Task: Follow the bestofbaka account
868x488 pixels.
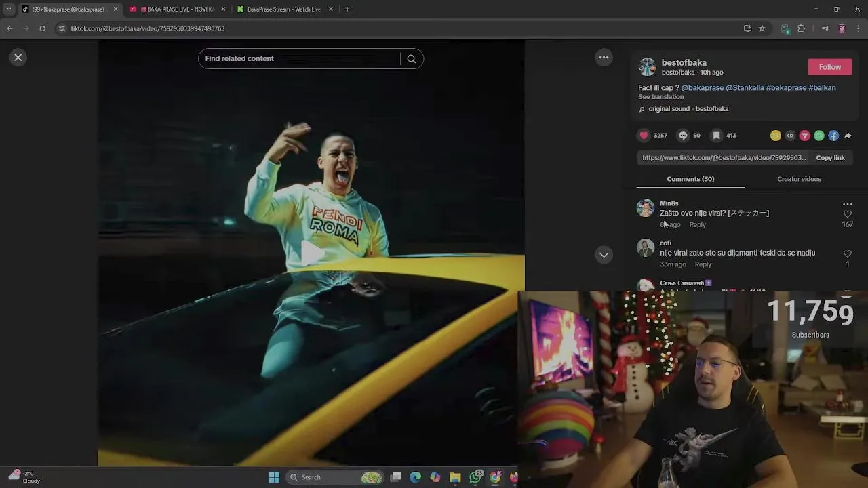Action: click(x=829, y=67)
